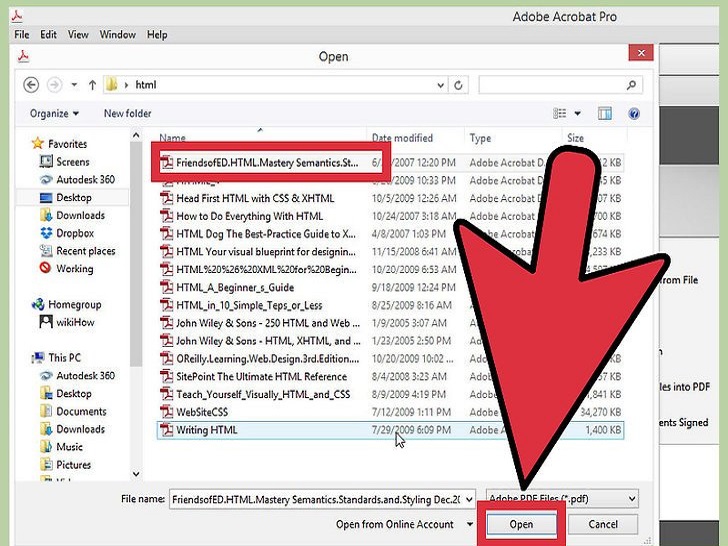Click the Up one level arrow

pos(92,85)
